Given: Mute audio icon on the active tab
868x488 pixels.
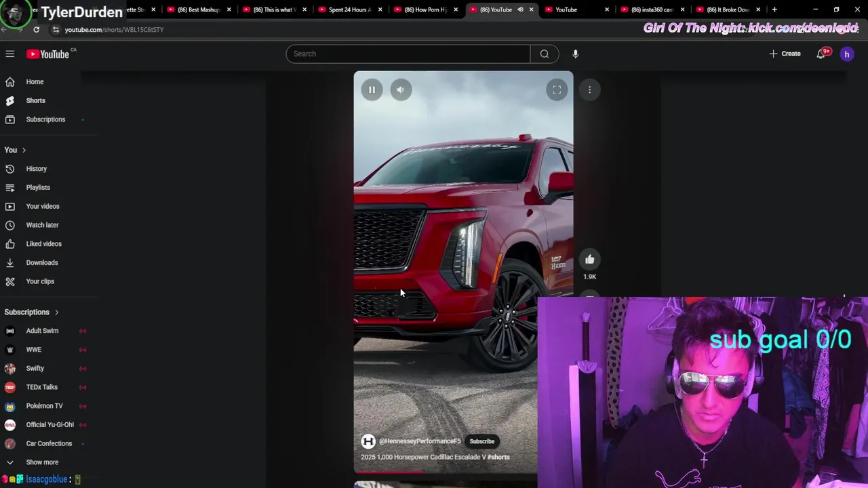Looking at the screenshot, I should (x=520, y=9).
